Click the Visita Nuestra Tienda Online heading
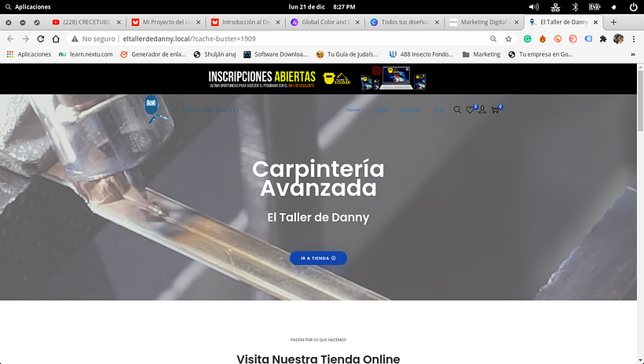644x364 pixels. tap(318, 358)
